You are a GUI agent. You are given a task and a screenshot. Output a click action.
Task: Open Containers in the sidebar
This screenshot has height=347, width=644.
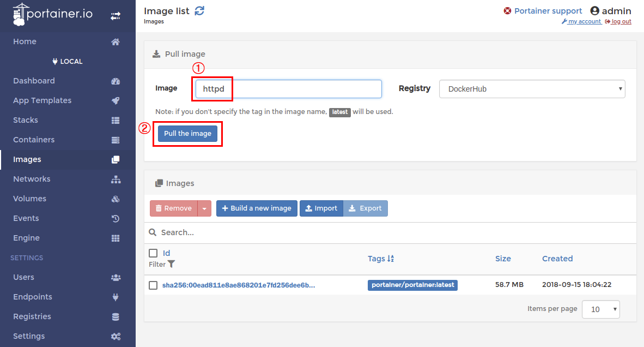point(34,140)
